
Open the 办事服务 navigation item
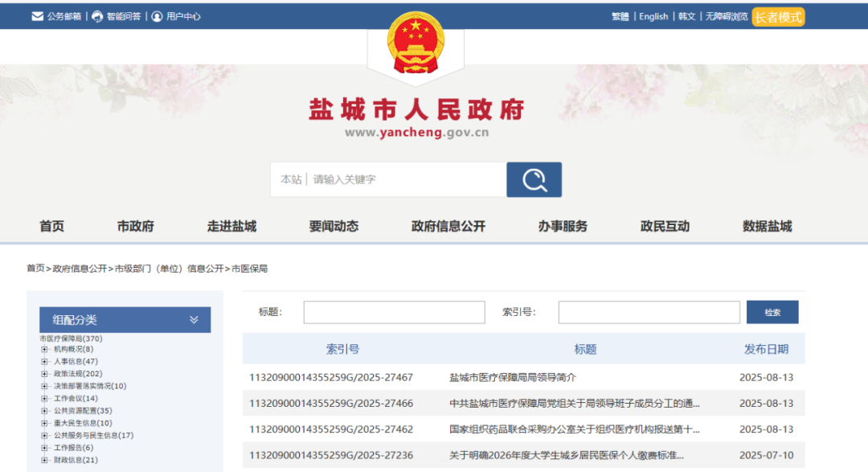pos(563,226)
